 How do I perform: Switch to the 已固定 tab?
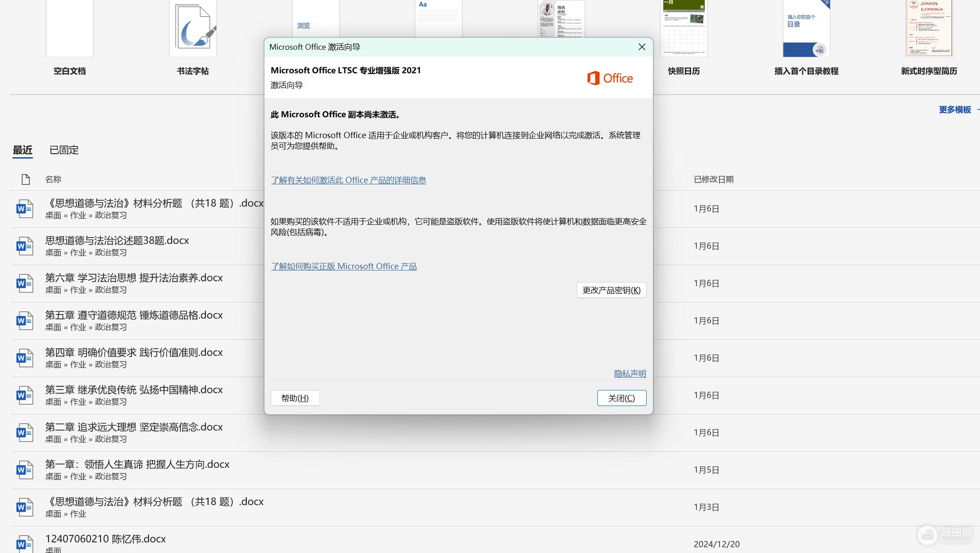pyautogui.click(x=64, y=150)
